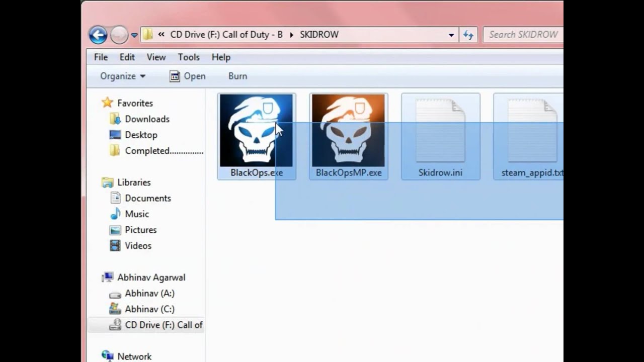Open the Videos library

pyautogui.click(x=138, y=246)
